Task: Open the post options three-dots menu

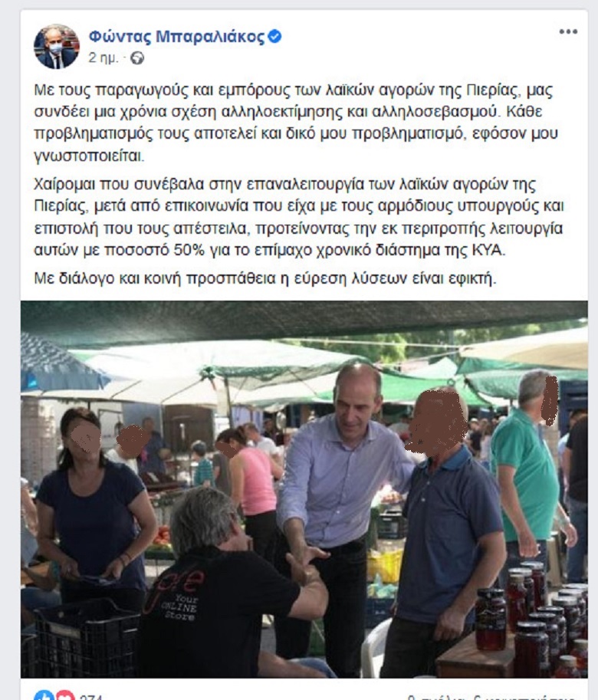Action: click(568, 31)
